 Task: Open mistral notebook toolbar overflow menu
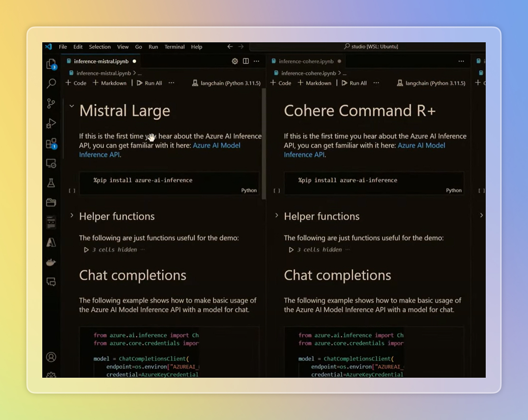click(171, 83)
